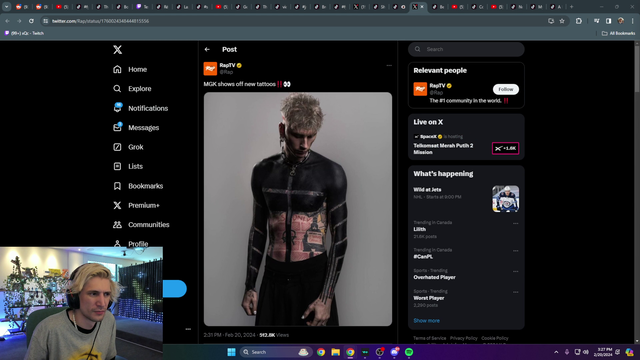Open the Chrome three-dot menu
The height and width of the screenshot is (360, 640).
pos(633,21)
